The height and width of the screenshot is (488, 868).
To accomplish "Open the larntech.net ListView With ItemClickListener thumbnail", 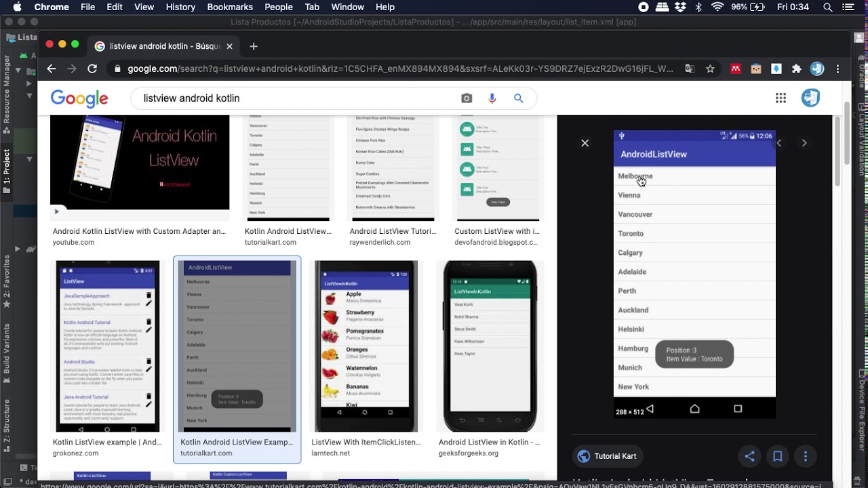I will pos(366,346).
